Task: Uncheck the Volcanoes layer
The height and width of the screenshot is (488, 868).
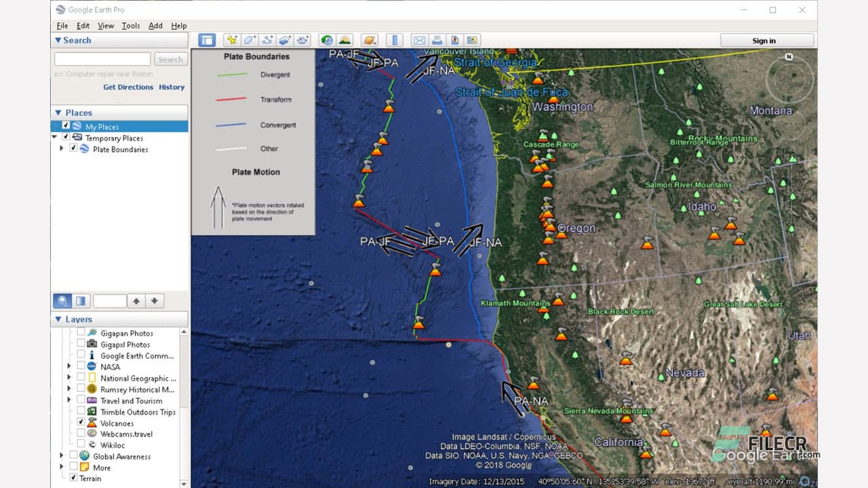Action: pos(81,422)
